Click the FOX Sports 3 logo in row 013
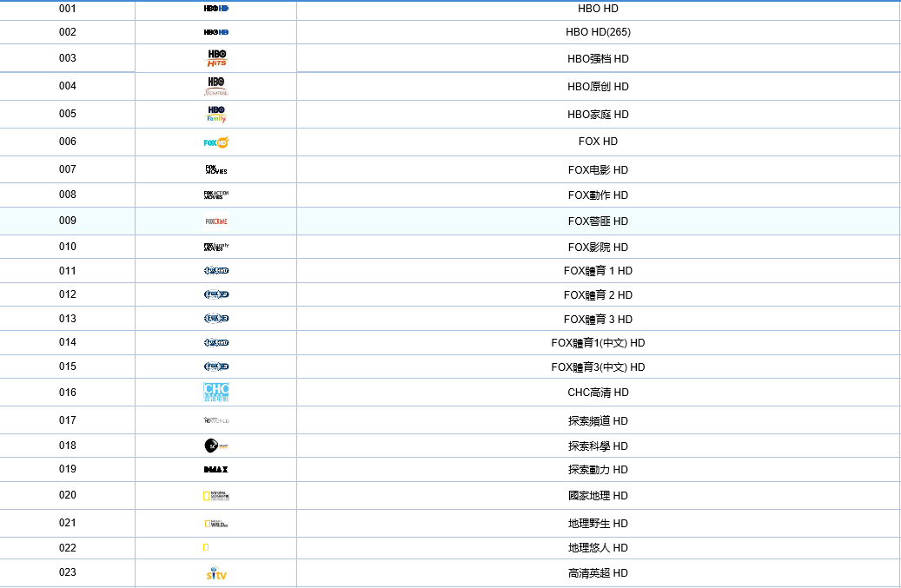 pyautogui.click(x=216, y=318)
